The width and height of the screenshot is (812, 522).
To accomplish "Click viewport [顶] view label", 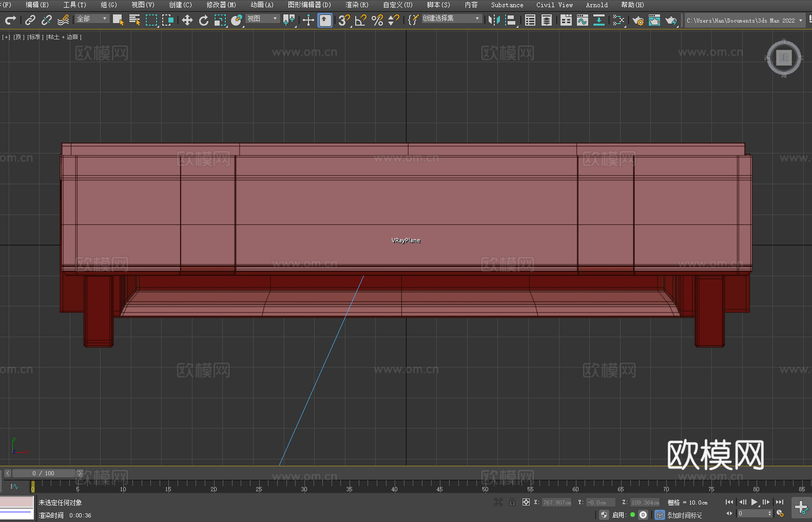I will click(x=18, y=37).
